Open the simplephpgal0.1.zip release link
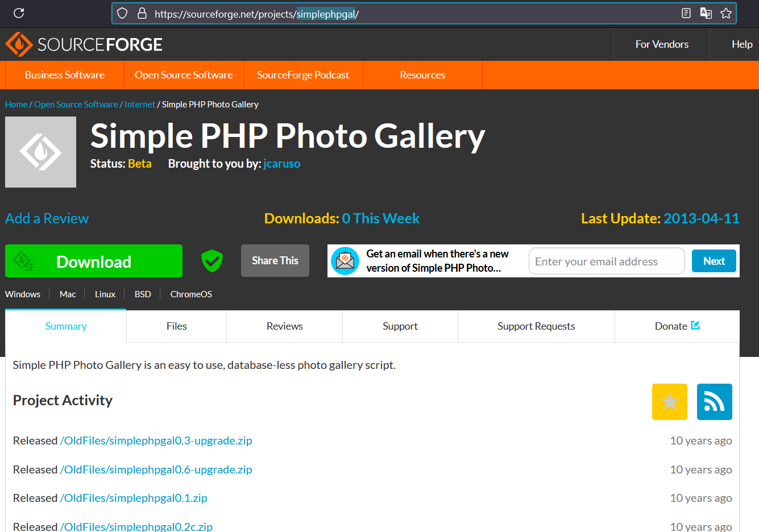Viewport: 759px width, 532px height. click(x=134, y=498)
